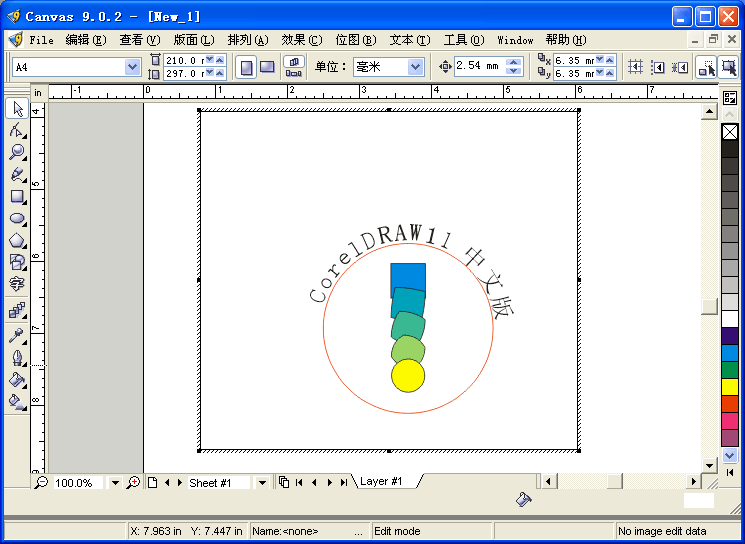Open the Sheet #1 dropdown
745x544 pixels.
pyautogui.click(x=262, y=483)
